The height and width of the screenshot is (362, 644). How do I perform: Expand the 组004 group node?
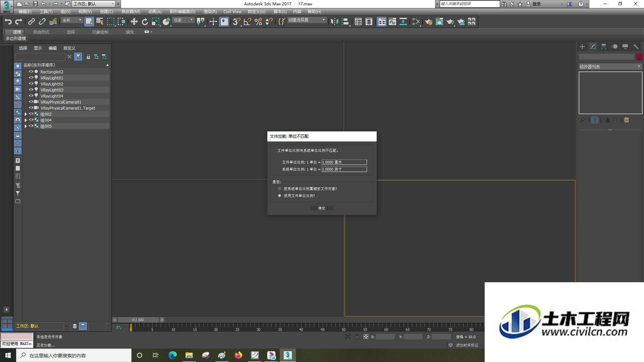pos(26,120)
